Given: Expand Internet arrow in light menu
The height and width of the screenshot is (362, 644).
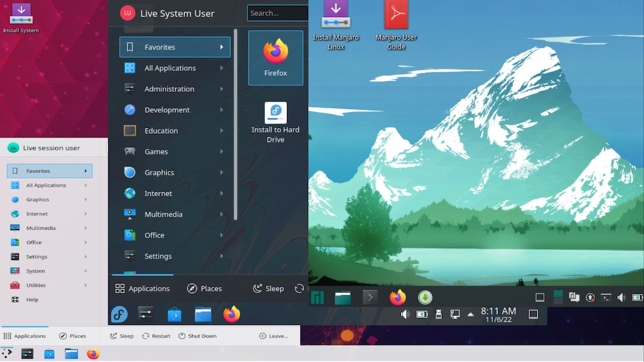Looking at the screenshot, I should tap(85, 214).
